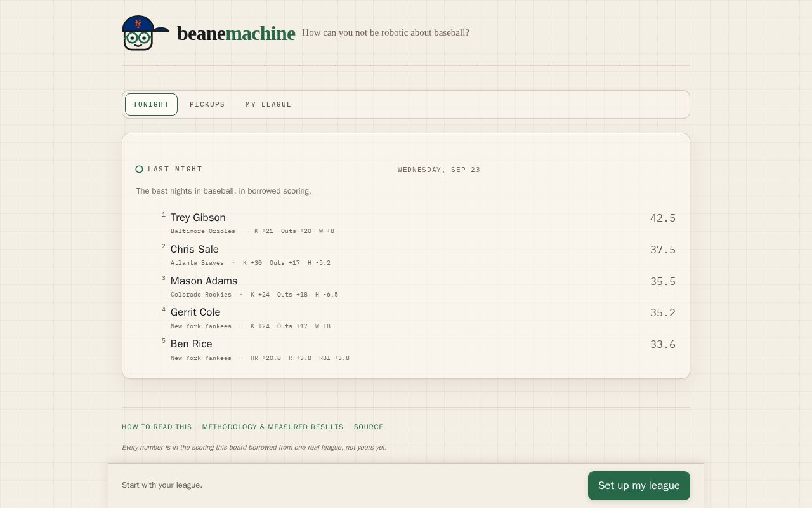Open the Pickups tab
812x508 pixels.
(x=207, y=104)
